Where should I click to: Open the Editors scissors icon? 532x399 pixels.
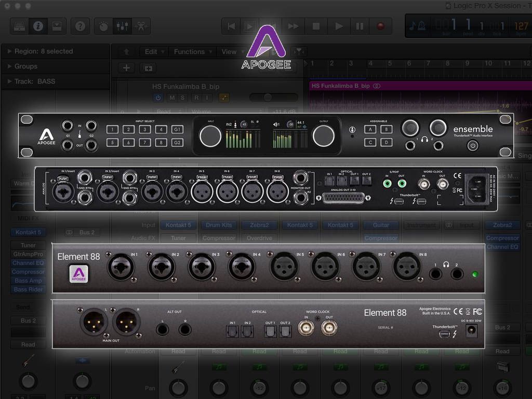click(141, 26)
